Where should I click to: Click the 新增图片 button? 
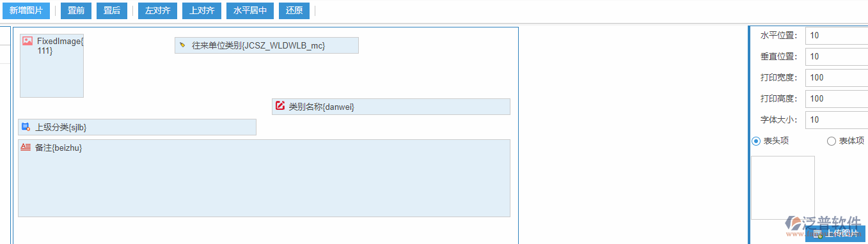click(26, 11)
